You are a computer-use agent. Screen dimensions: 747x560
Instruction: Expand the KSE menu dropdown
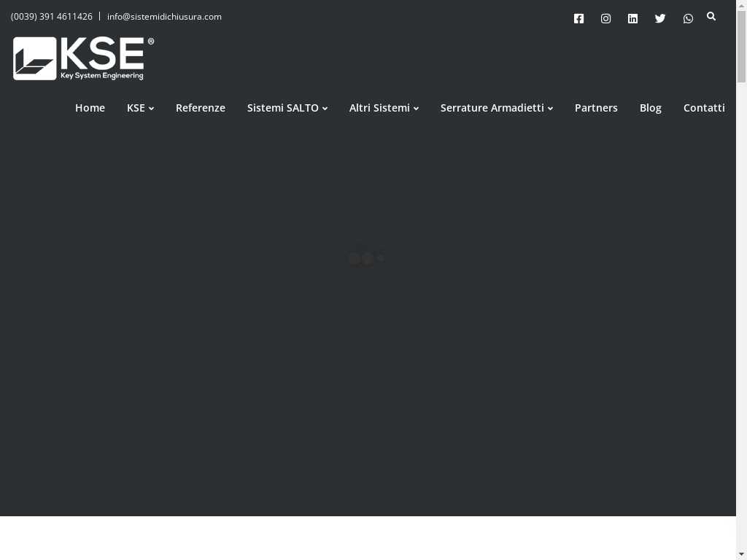[140, 108]
